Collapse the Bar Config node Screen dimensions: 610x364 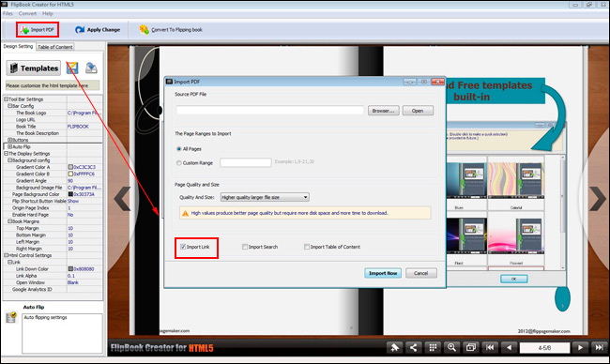(x=10, y=106)
